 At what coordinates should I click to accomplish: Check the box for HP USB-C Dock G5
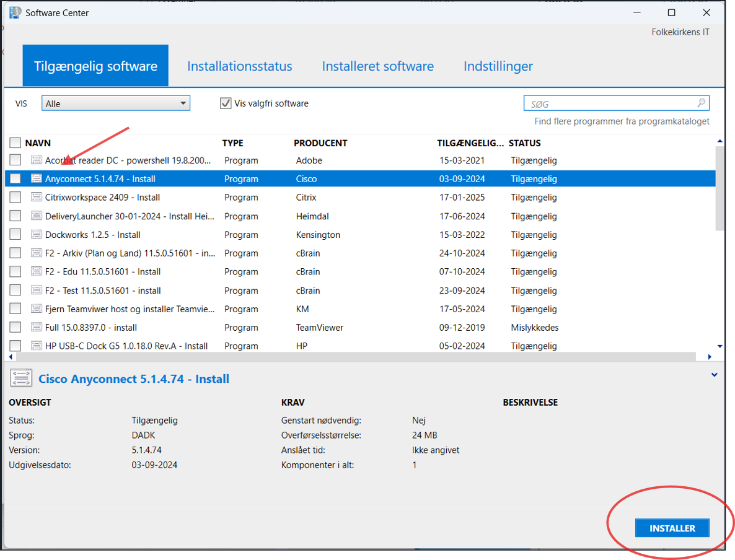click(x=15, y=346)
